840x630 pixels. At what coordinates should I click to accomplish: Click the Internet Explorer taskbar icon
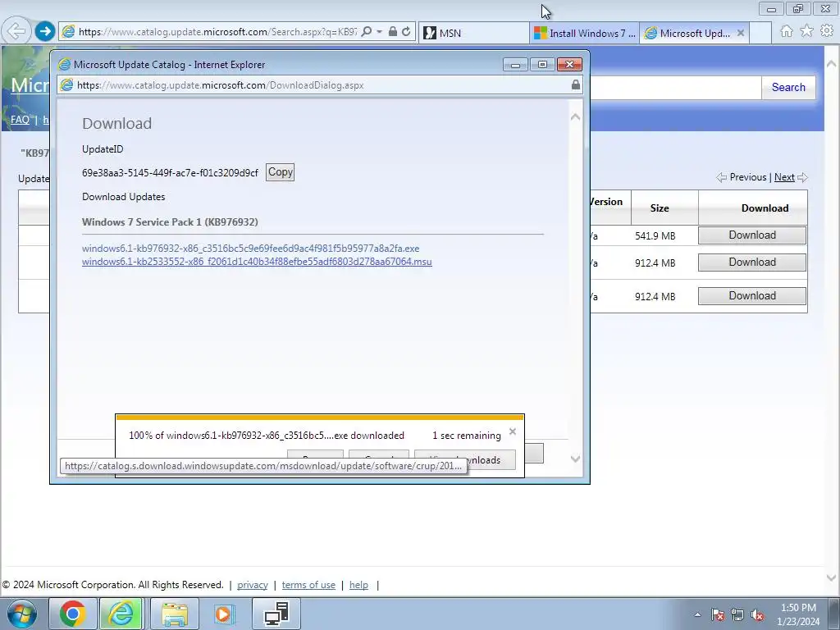point(121,614)
